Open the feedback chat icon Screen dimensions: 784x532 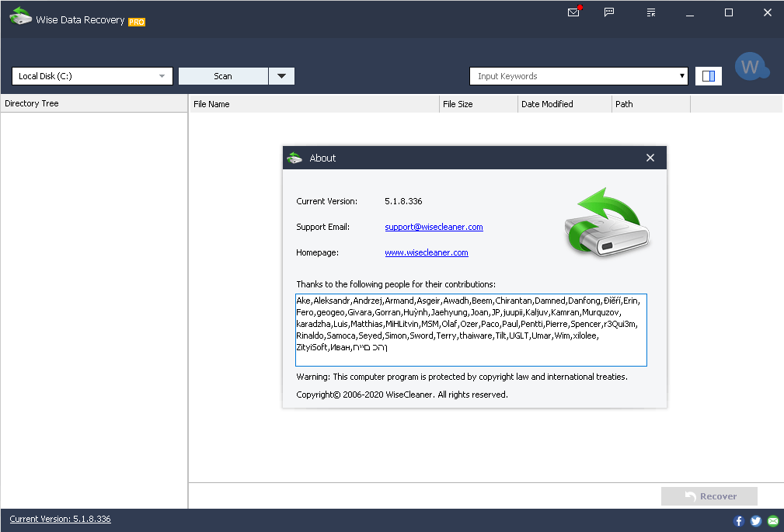click(x=609, y=12)
